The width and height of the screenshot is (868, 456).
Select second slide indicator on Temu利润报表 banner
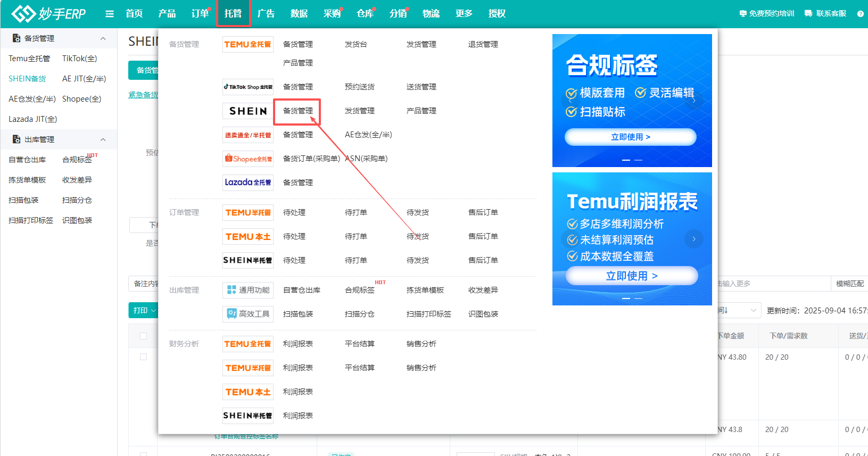tap(638, 298)
